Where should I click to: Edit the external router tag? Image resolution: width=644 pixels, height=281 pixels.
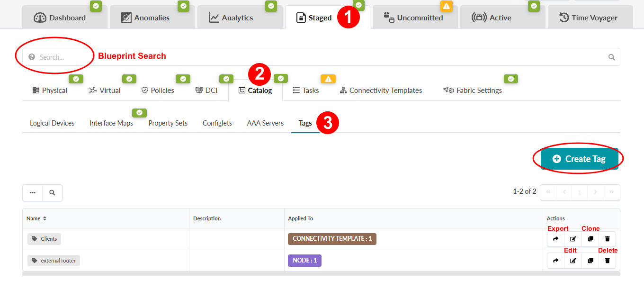tap(573, 261)
